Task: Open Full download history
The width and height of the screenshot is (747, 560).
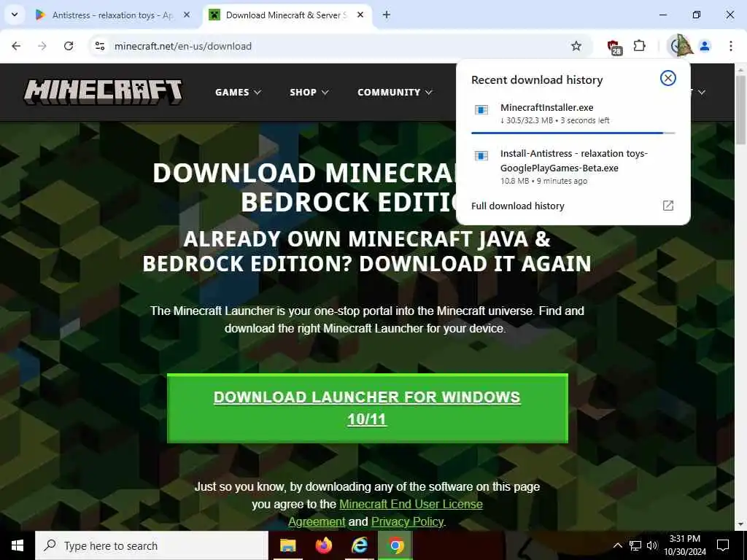Action: [573, 206]
